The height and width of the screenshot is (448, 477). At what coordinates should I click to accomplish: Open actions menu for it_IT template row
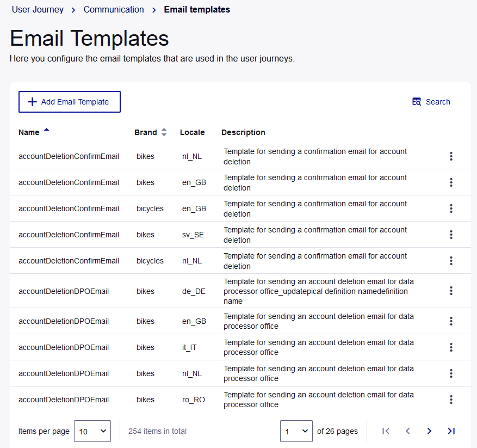click(451, 347)
